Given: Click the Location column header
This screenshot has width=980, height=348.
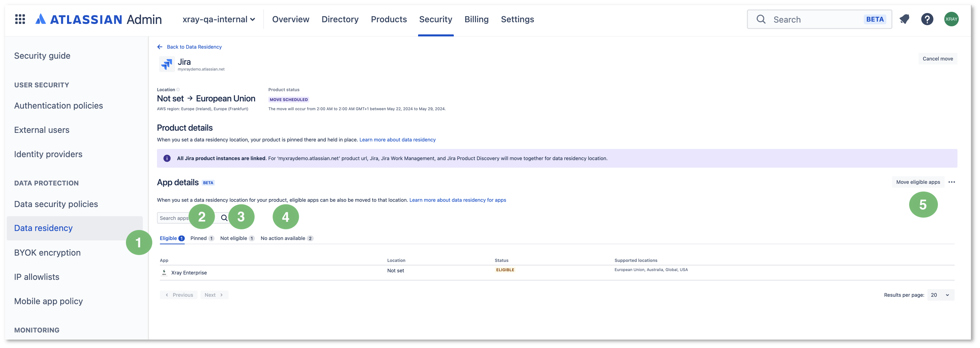Looking at the screenshot, I should [396, 260].
